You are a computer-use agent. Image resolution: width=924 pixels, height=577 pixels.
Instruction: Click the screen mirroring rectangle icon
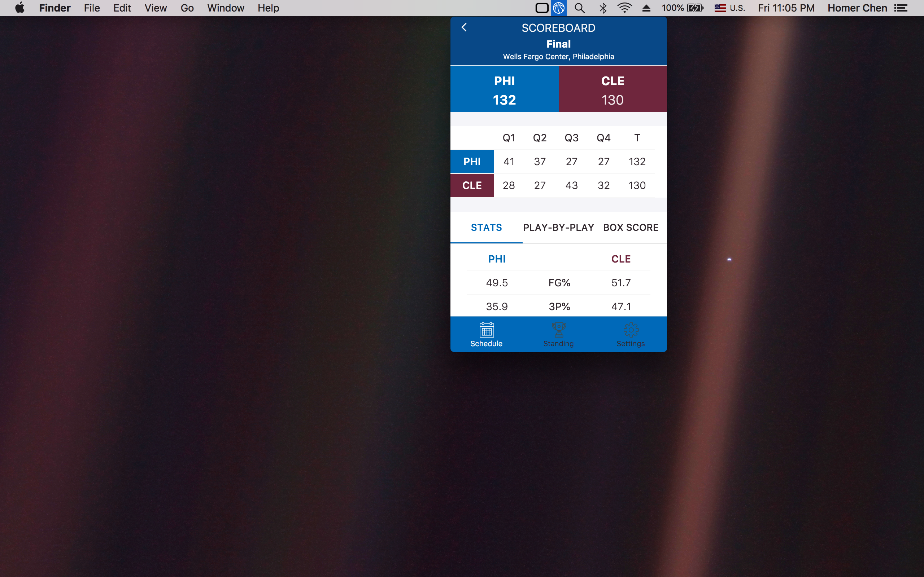coord(542,8)
